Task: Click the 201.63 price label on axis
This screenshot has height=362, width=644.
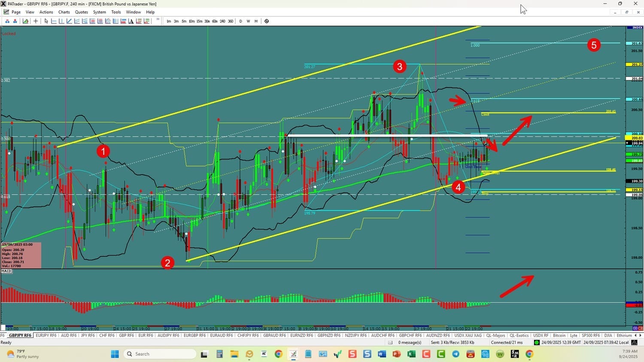Action: tap(635, 43)
